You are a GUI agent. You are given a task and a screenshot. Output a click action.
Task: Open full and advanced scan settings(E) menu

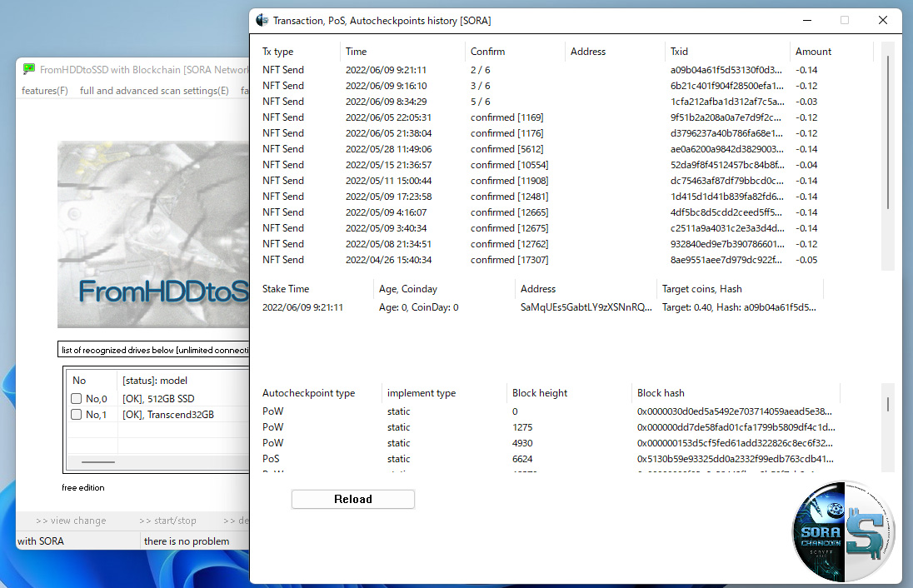pyautogui.click(x=154, y=91)
